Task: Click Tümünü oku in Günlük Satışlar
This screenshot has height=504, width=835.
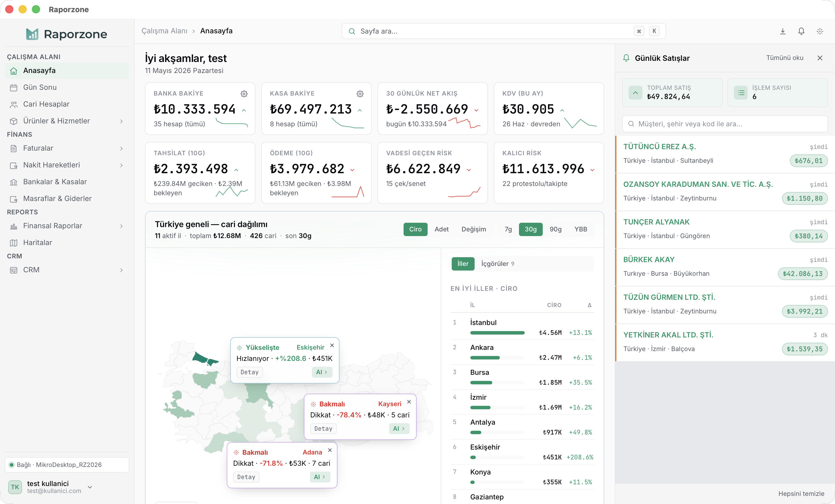Action: pos(785,58)
